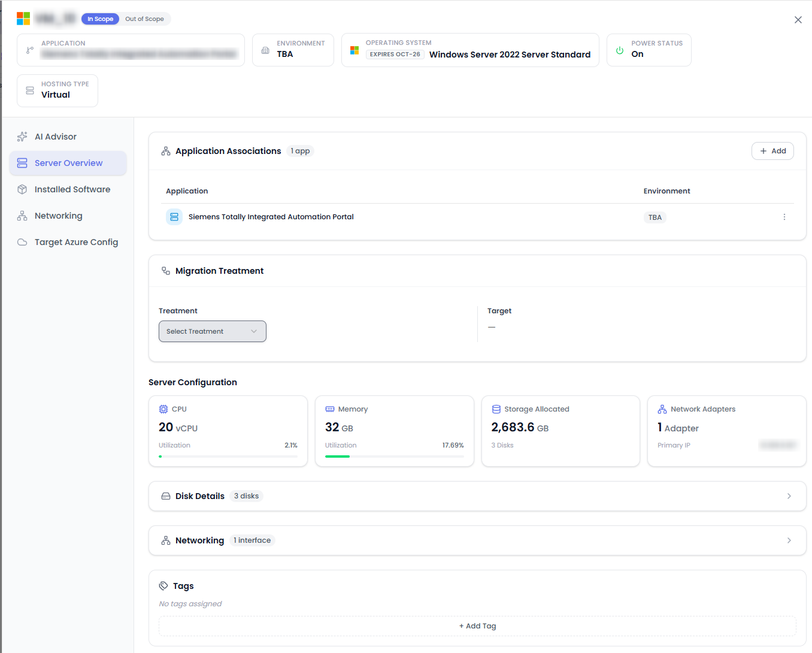Go to Installed Software in the sidebar
The height and width of the screenshot is (653, 812).
coord(68,189)
